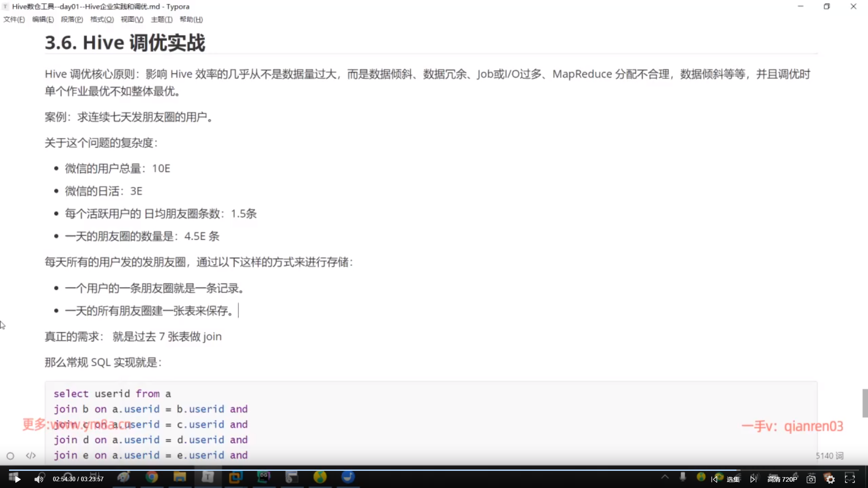Mute the video volume speaker
The image size is (868, 488).
point(39,479)
